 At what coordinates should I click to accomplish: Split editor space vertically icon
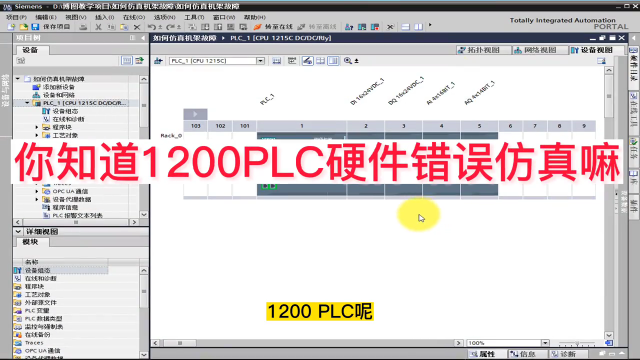(418, 27)
